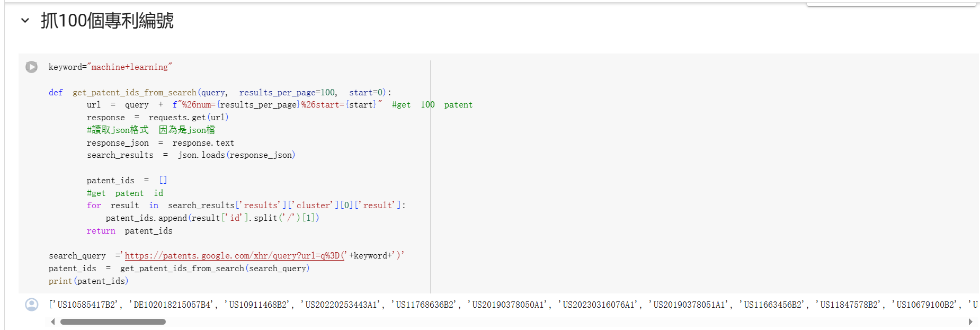Open the patents.google.com query link
980x330 pixels.
click(x=234, y=256)
